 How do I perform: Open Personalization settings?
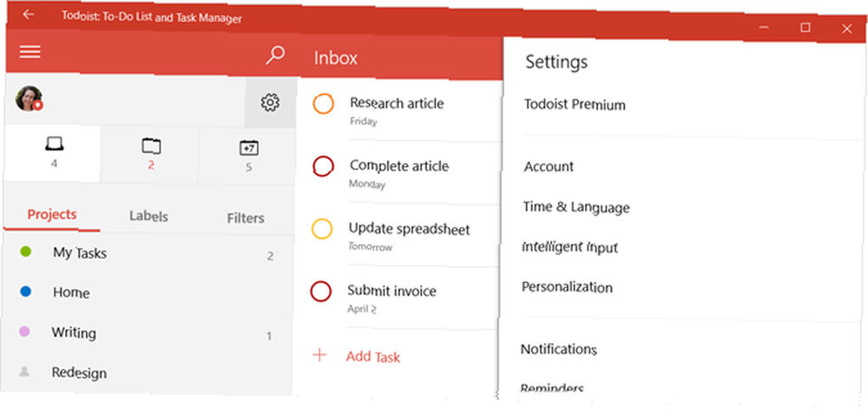(567, 287)
